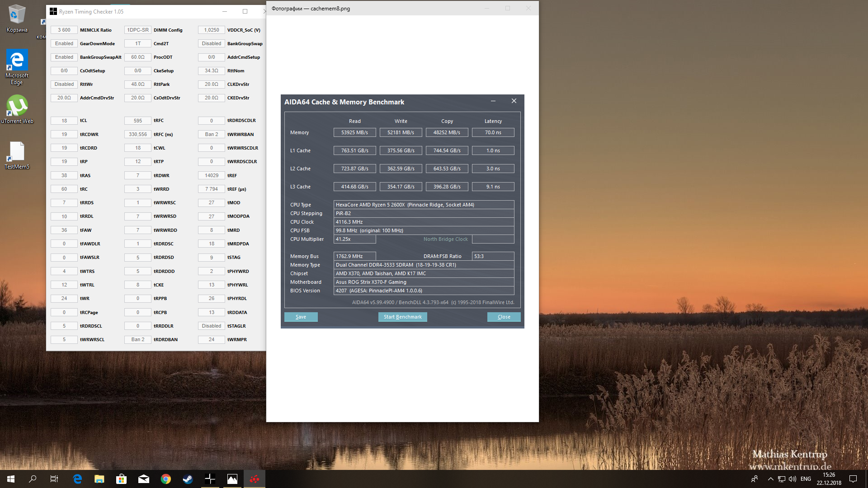Open the Windows Start menu
Image resolution: width=868 pixels, height=488 pixels.
pos(11,479)
